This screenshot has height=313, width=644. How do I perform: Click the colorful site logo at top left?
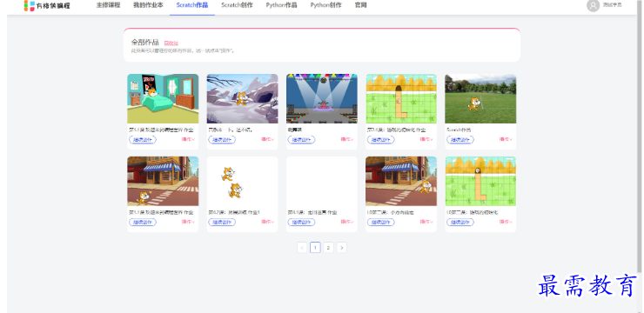(47, 6)
